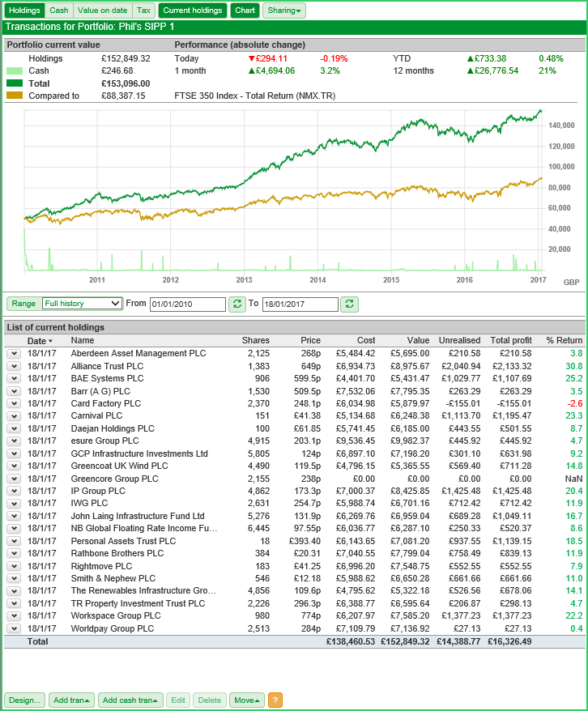Screen dimensions: 588x711
Task: Switch to the Value on date tab
Action: [x=103, y=11]
